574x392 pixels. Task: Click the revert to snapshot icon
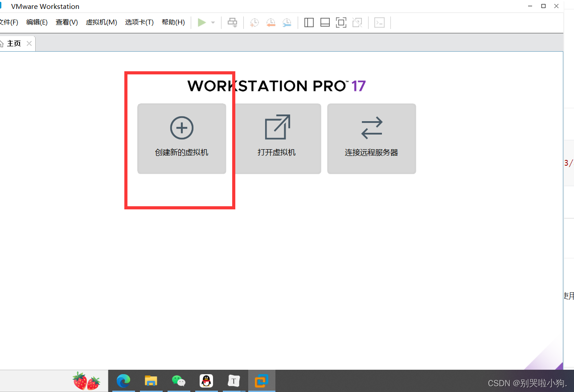click(x=271, y=22)
